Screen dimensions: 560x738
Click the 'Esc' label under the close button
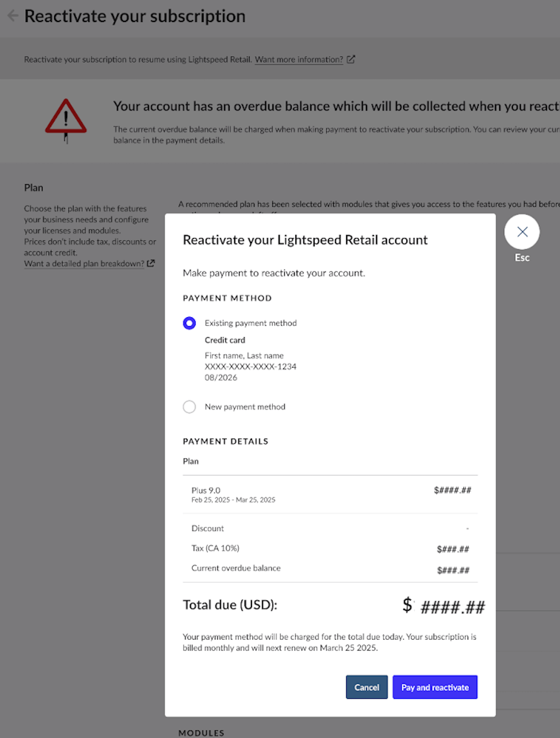(522, 258)
